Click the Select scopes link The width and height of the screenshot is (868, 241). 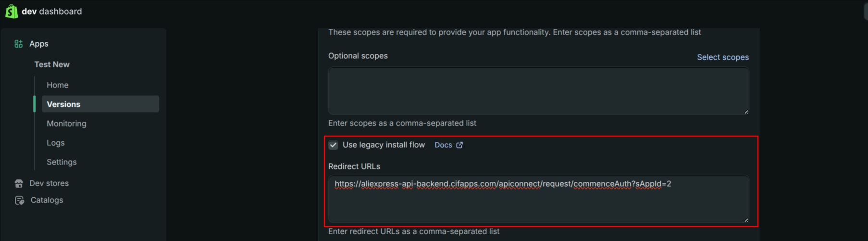point(722,57)
